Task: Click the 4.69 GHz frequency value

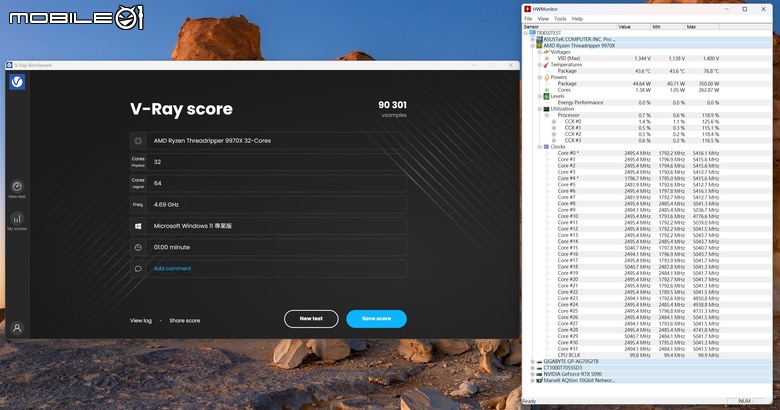Action: pyautogui.click(x=166, y=205)
